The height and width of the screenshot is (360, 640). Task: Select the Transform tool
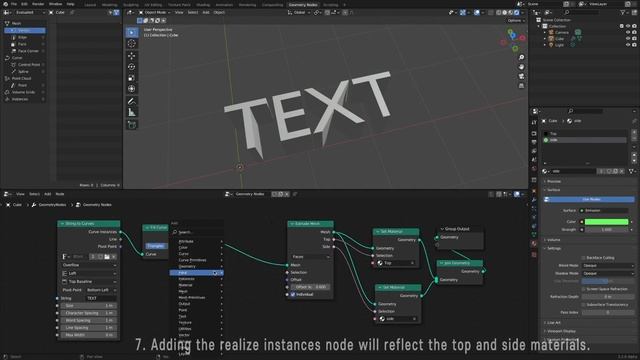point(131,89)
